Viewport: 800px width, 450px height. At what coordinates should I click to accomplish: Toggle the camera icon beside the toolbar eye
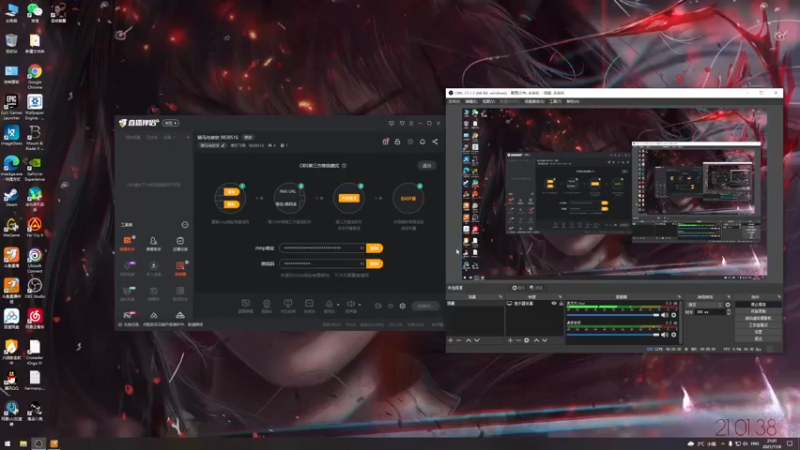(x=378, y=306)
